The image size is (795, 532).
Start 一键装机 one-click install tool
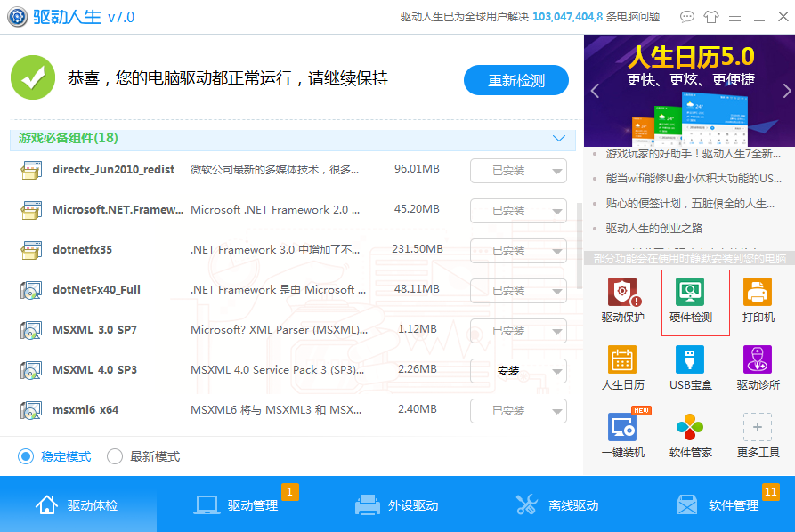point(622,436)
